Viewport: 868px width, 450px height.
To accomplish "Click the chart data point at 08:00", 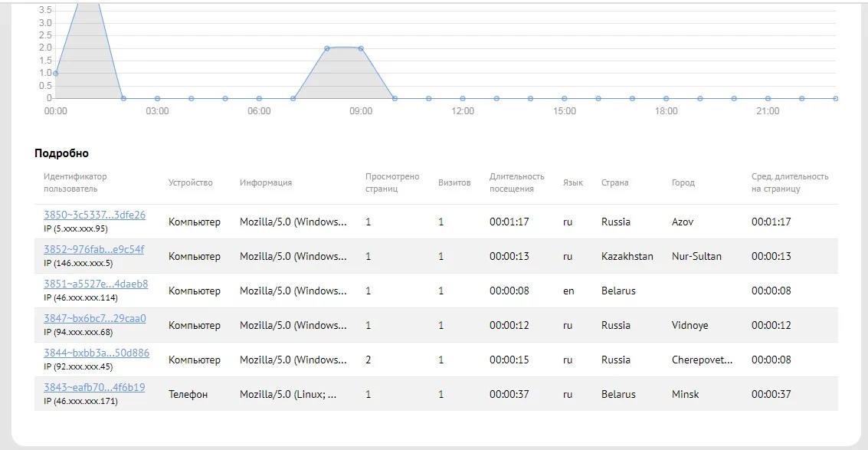I will coord(327,48).
